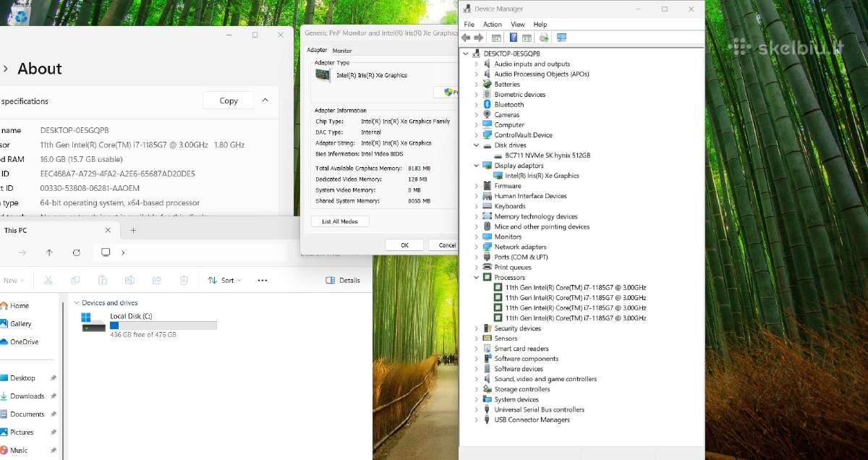Collapse the device specifications section chevron
The width and height of the screenshot is (868, 460).
click(265, 101)
